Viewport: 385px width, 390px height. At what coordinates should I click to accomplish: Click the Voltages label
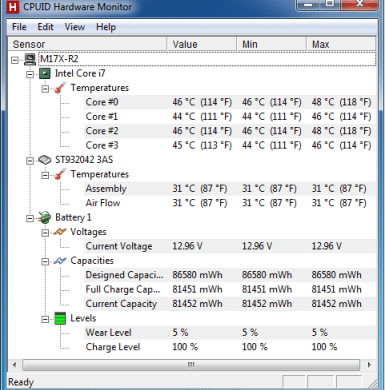pyautogui.click(x=88, y=232)
